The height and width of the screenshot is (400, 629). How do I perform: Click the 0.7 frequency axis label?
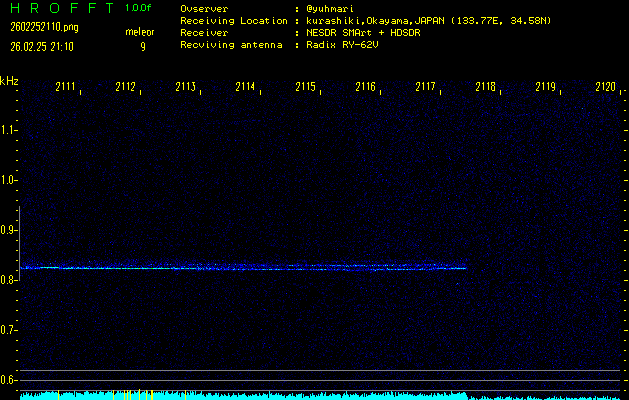click(x=9, y=330)
